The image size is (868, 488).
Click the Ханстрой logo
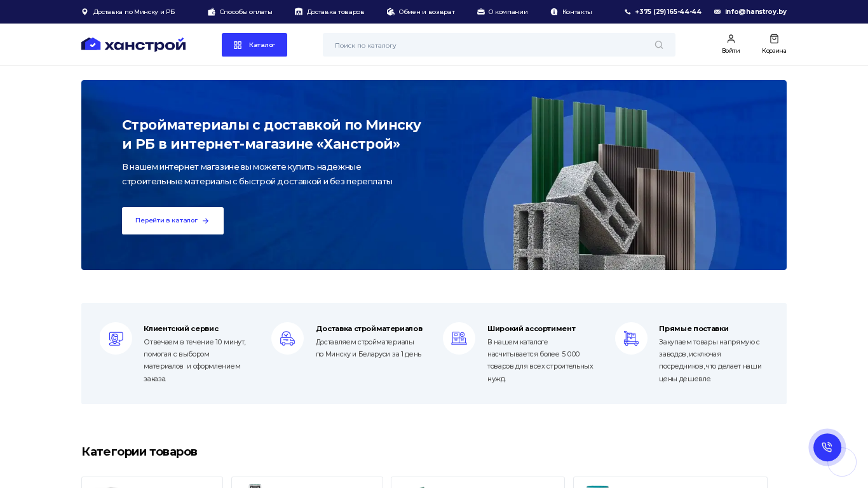pyautogui.click(x=133, y=44)
